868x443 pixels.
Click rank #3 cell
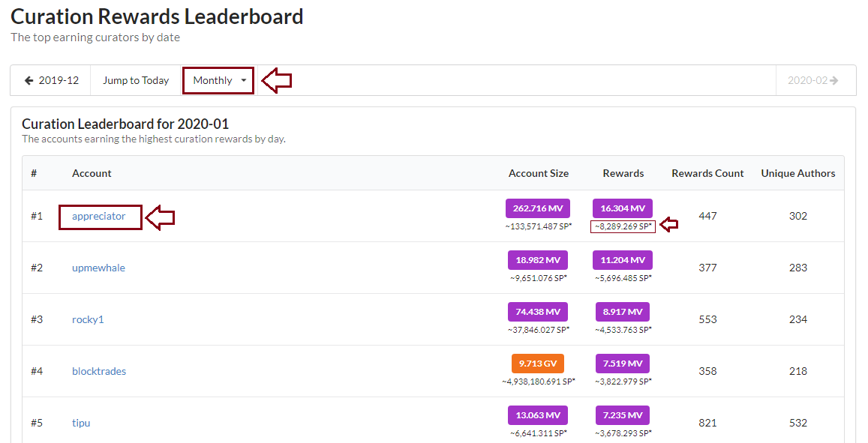point(37,319)
